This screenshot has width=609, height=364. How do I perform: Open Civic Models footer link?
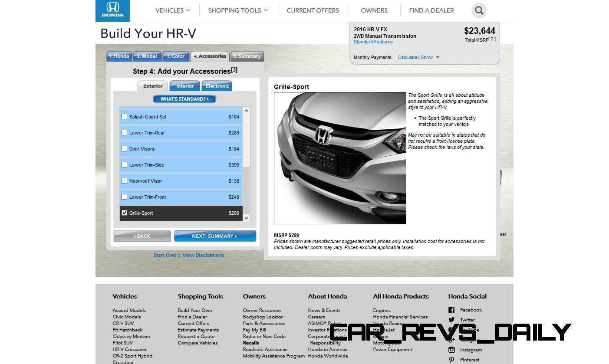pos(127,317)
